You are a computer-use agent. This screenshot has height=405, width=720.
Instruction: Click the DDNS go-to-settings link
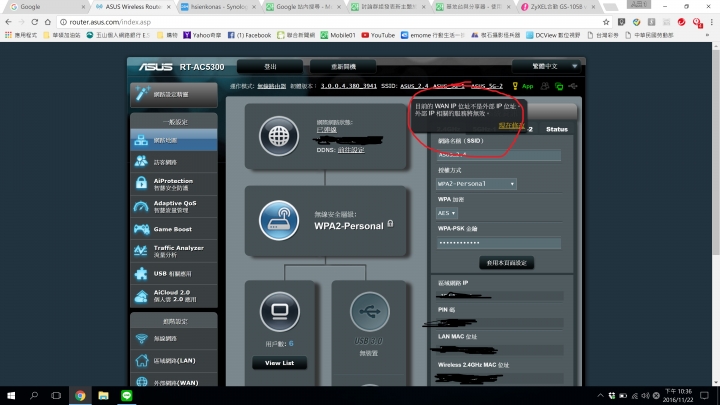click(351, 150)
